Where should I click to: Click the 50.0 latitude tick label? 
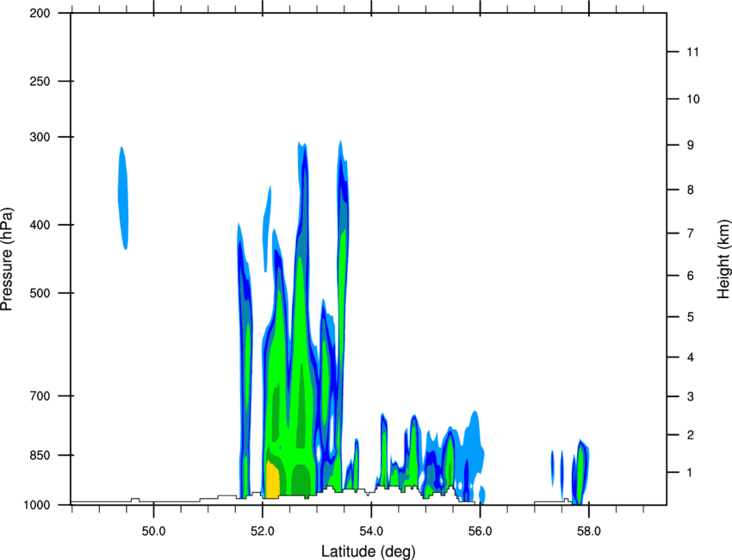tap(153, 532)
